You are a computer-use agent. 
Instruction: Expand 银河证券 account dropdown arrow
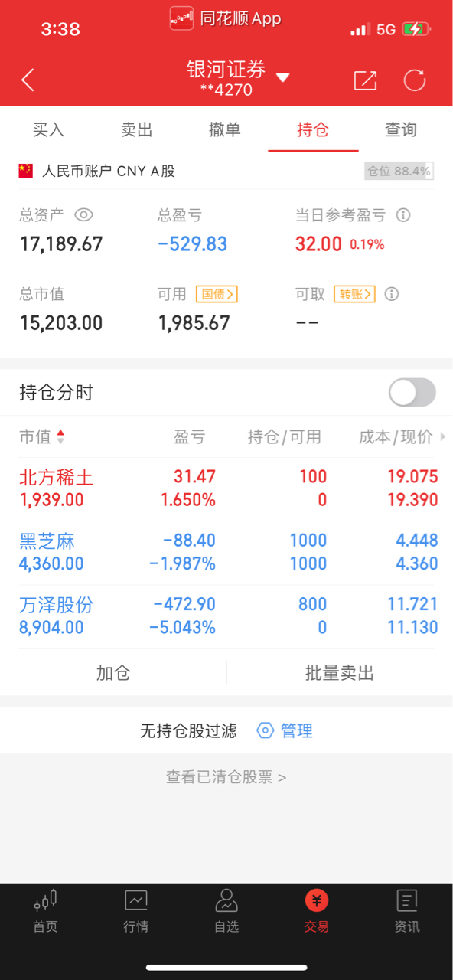tap(282, 77)
